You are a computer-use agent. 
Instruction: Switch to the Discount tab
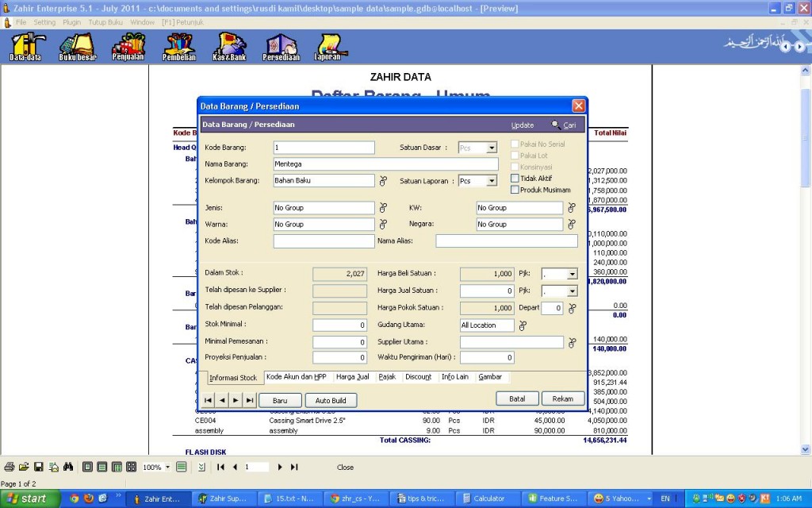(x=419, y=377)
